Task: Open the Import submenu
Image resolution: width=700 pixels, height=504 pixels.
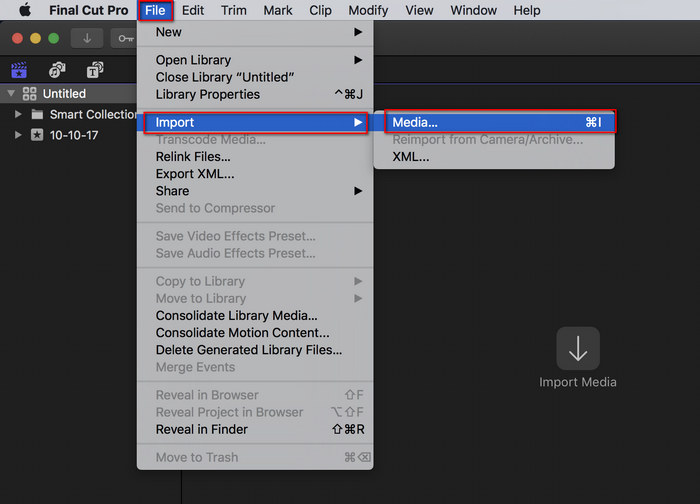Action: tap(255, 122)
